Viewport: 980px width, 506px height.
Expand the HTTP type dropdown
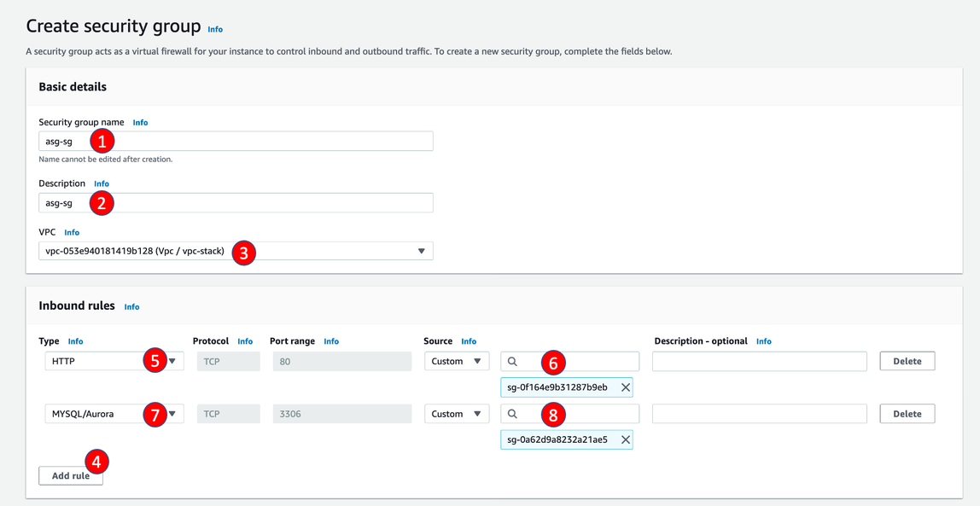pyautogui.click(x=173, y=362)
